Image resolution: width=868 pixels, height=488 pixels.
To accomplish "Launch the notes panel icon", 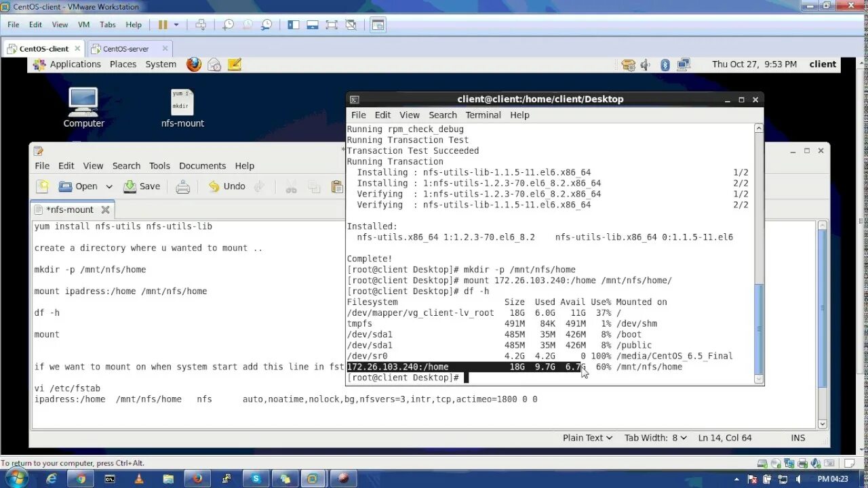I will click(235, 64).
